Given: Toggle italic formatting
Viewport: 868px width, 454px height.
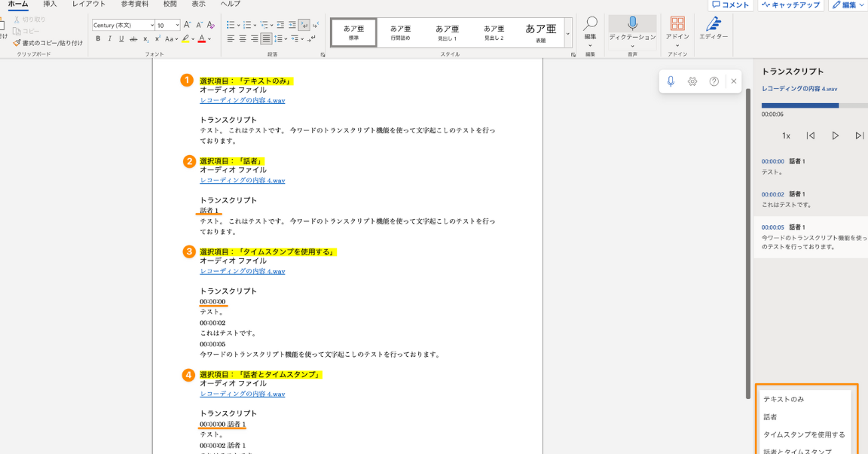Looking at the screenshot, I should click(109, 38).
